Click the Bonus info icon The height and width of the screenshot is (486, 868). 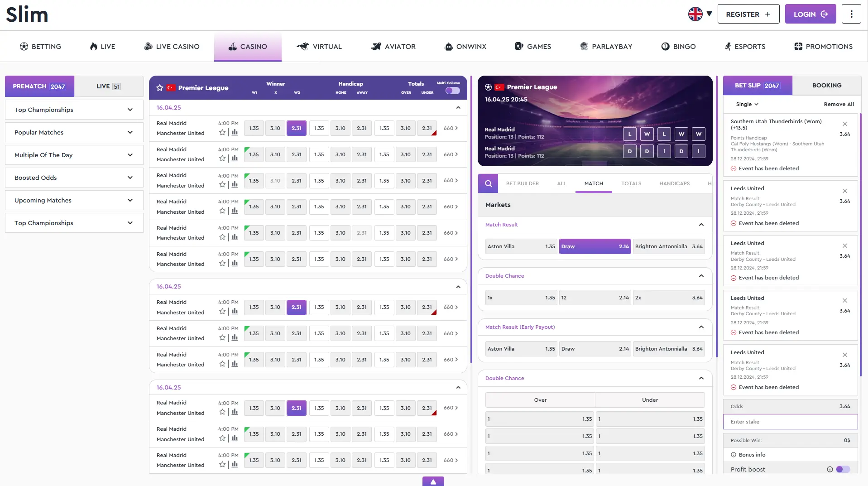click(x=733, y=455)
